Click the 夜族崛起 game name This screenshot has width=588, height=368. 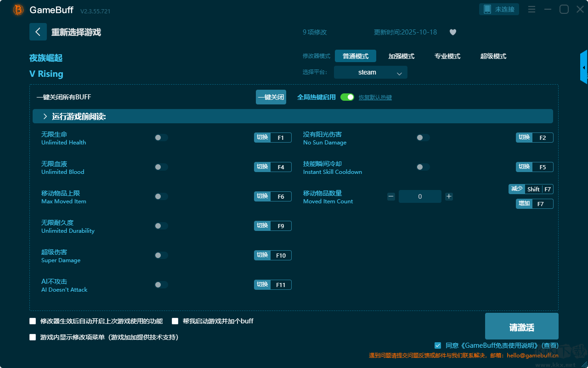pyautogui.click(x=46, y=58)
